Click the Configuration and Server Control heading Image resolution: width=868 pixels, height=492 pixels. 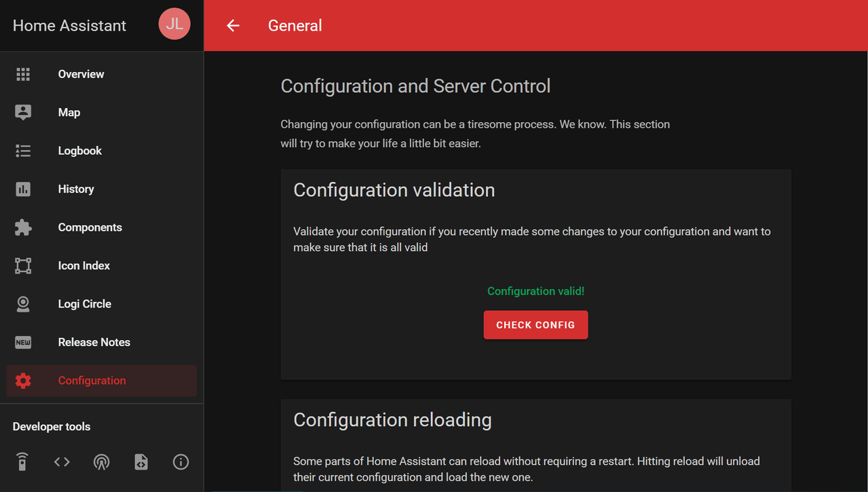coord(415,86)
